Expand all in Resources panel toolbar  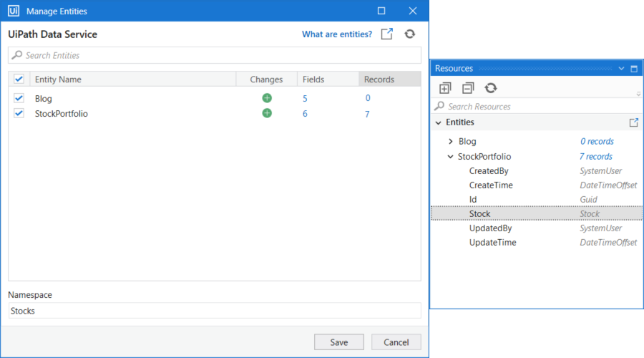445,88
